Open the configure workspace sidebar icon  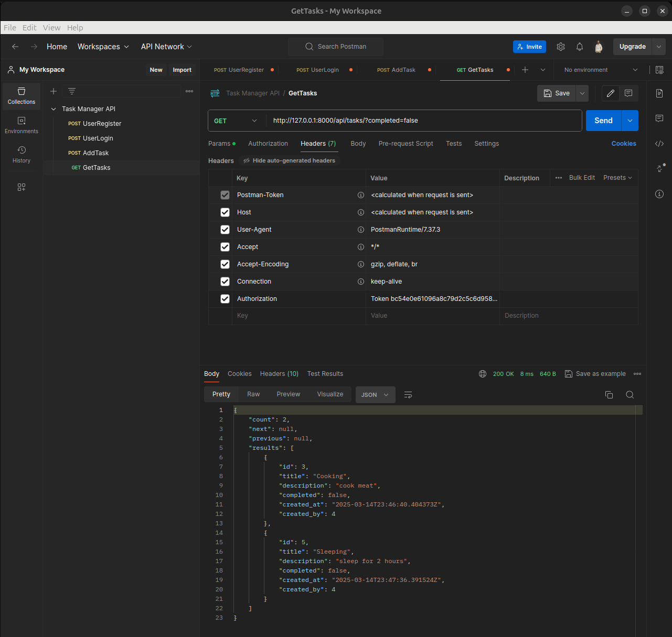point(22,187)
